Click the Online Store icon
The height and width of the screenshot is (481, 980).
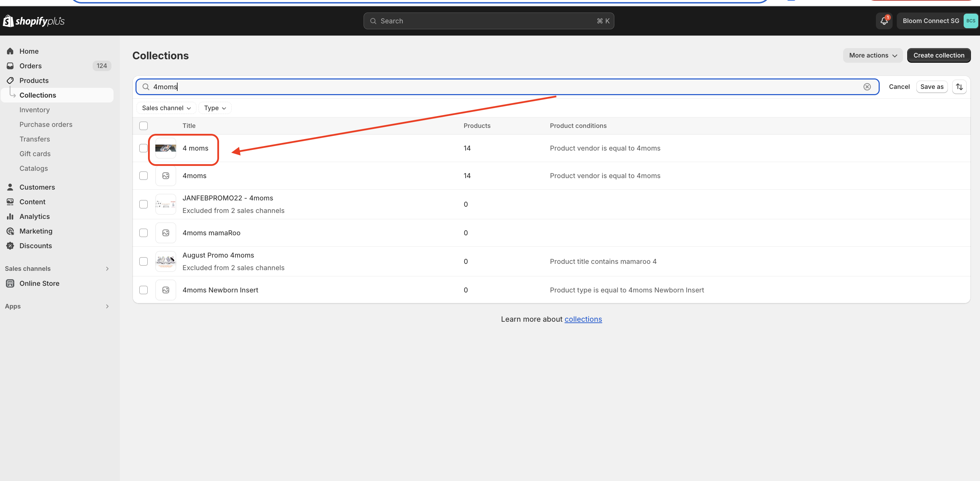click(10, 283)
